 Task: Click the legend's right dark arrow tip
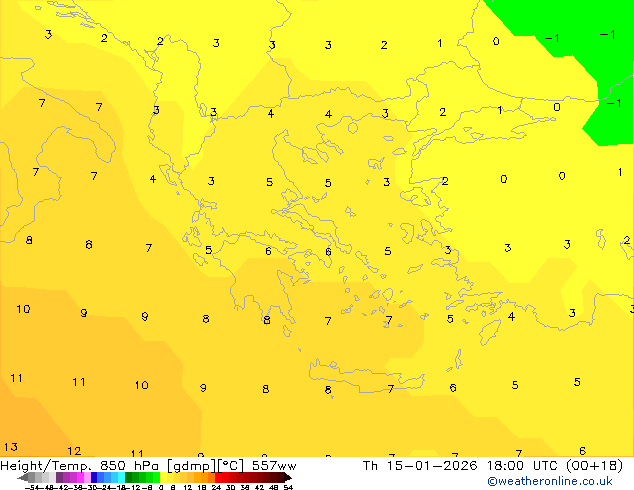coord(289,477)
